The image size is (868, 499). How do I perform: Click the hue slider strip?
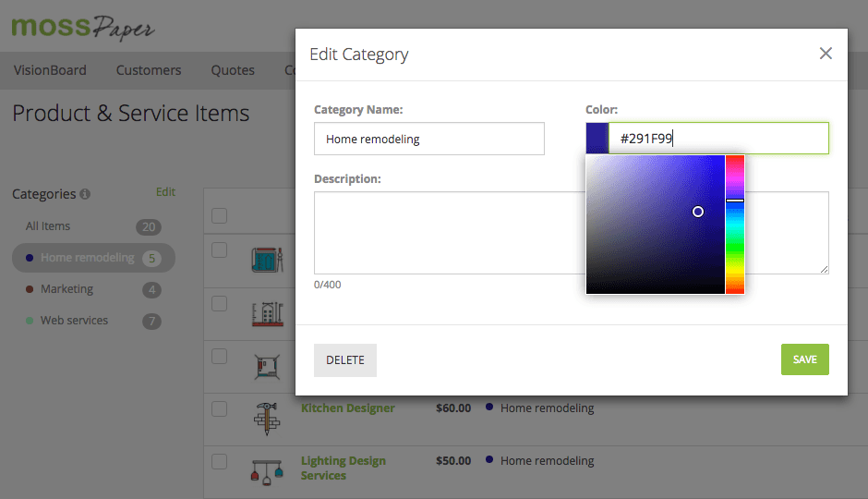tap(734, 225)
